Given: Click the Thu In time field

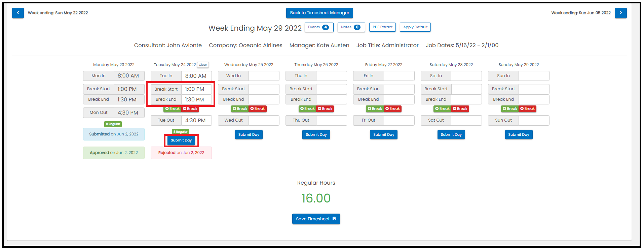Looking at the screenshot, I should click(331, 76).
